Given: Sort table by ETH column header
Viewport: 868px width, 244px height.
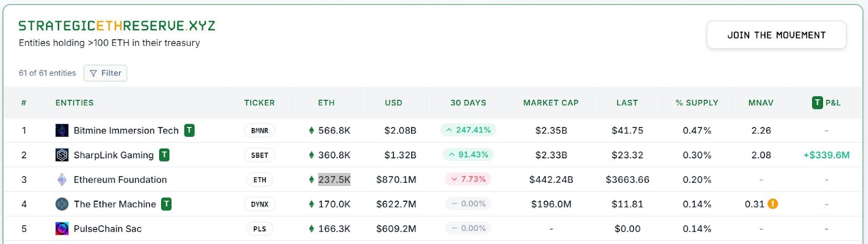Looking at the screenshot, I should [x=326, y=103].
